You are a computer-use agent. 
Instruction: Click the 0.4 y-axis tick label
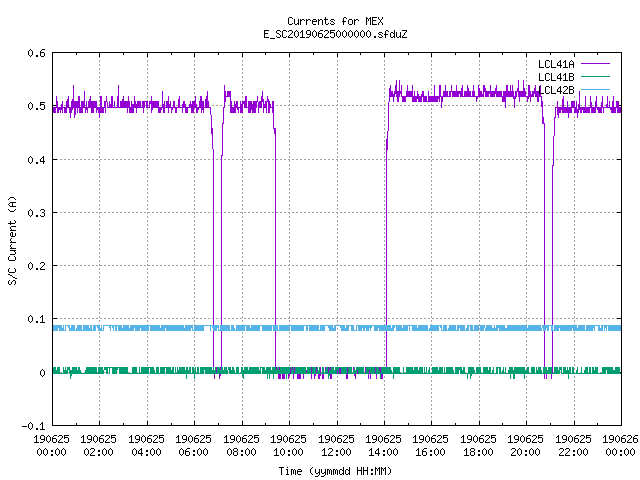point(36,160)
